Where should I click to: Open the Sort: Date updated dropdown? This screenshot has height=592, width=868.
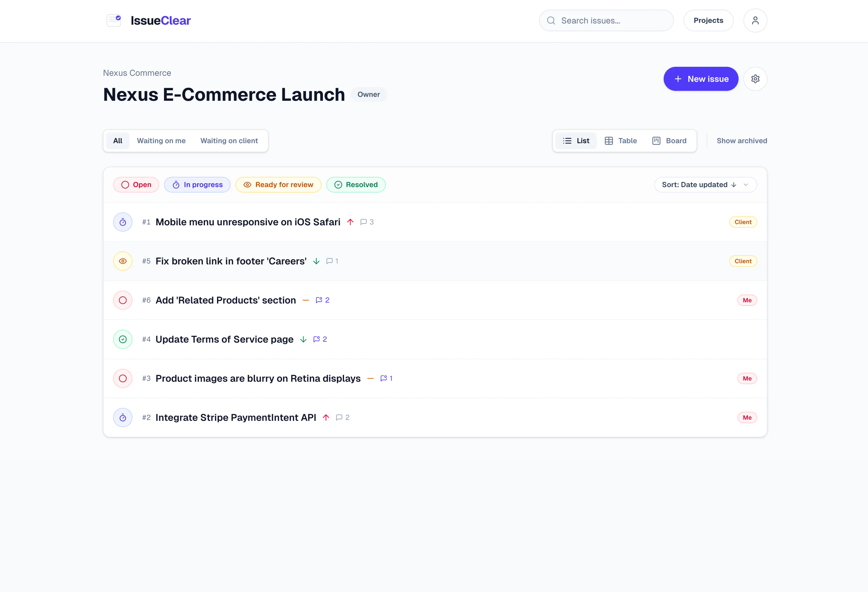705,185
